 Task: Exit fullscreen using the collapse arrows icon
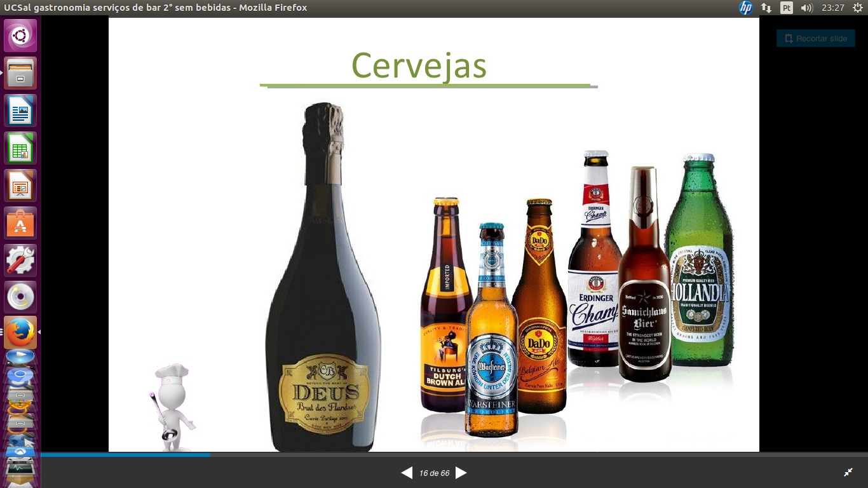click(848, 472)
